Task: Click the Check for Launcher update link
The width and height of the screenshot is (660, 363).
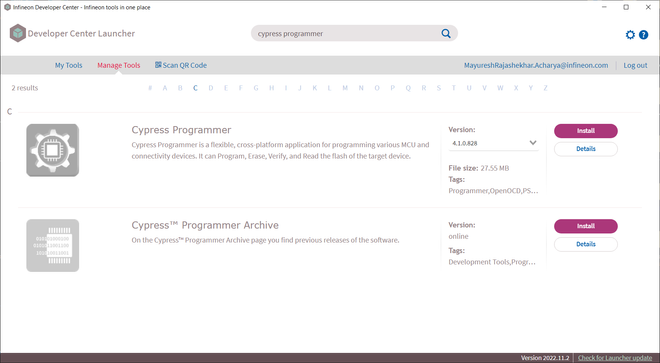Action: pos(615,358)
